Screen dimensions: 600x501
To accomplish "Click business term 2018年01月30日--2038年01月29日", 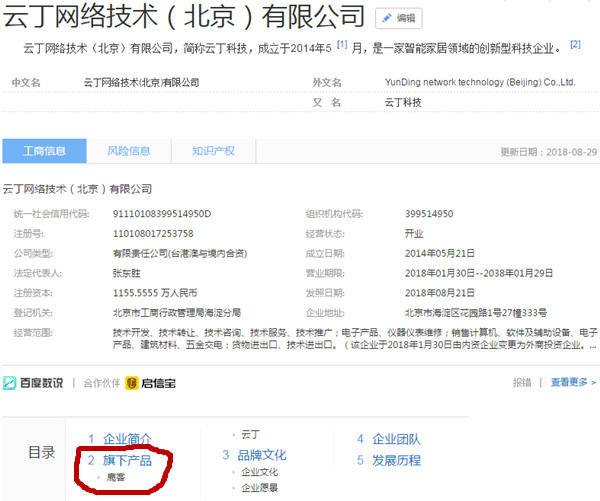I will 479,273.
